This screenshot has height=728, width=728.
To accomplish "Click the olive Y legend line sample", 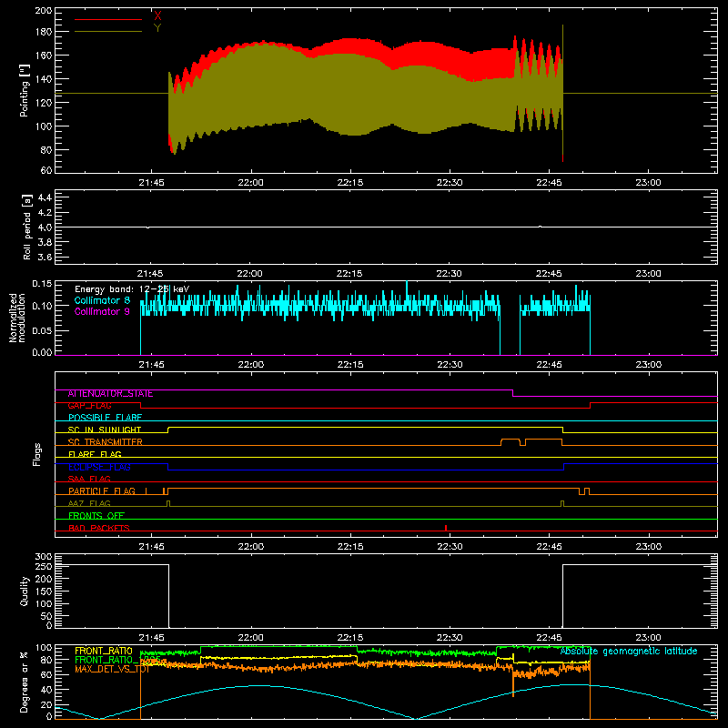I will tap(108, 32).
